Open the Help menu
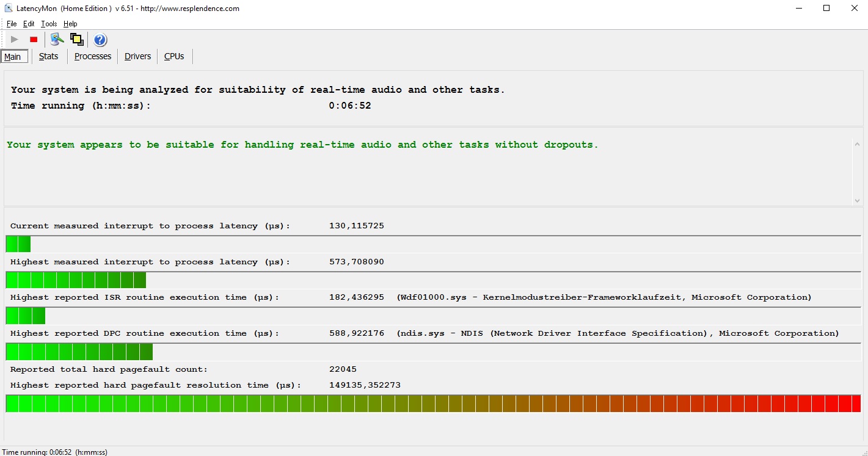This screenshot has height=456, width=868. coord(70,24)
